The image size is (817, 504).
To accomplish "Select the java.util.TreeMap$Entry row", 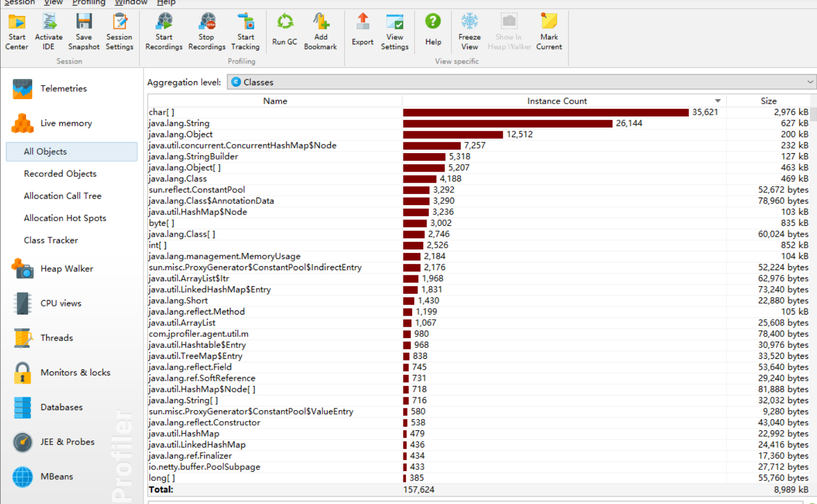I will click(479, 356).
